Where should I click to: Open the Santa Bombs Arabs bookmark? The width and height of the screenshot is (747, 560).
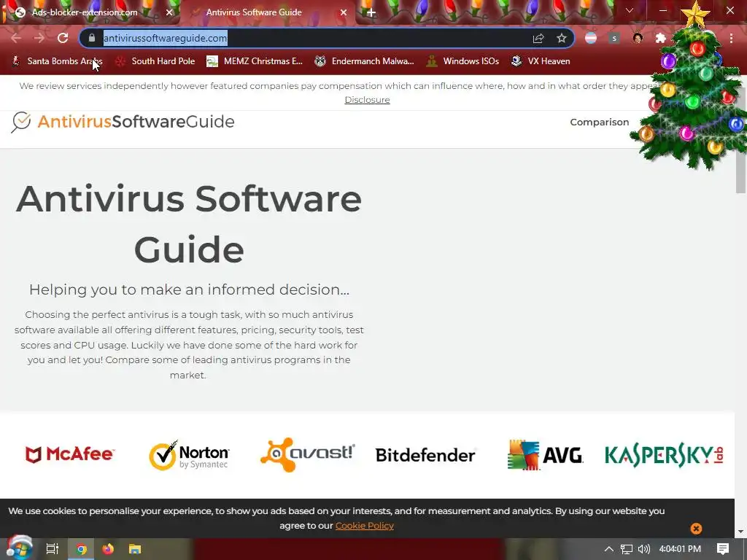pos(57,61)
